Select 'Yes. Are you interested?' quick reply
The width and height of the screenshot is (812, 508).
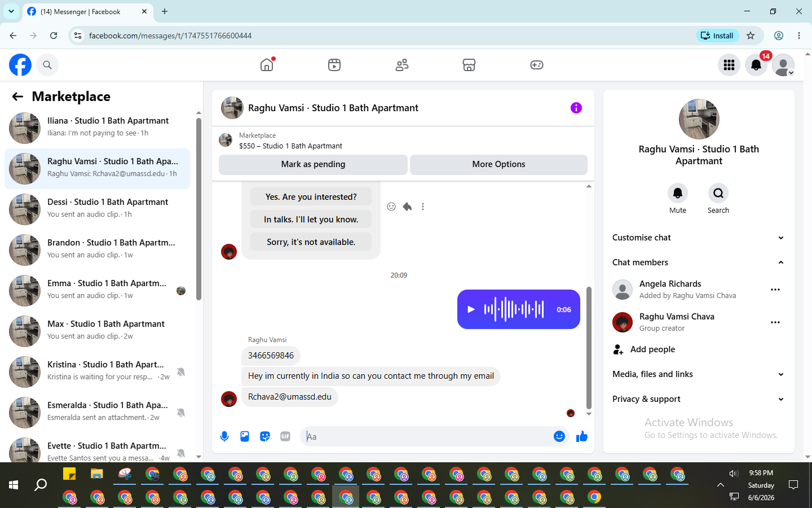(311, 197)
